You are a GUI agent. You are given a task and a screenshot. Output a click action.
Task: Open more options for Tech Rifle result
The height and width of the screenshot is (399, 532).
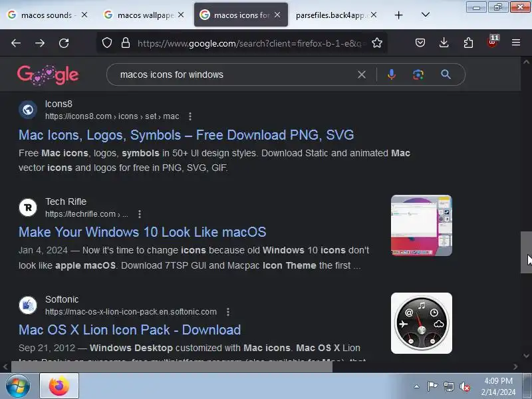[140, 214]
